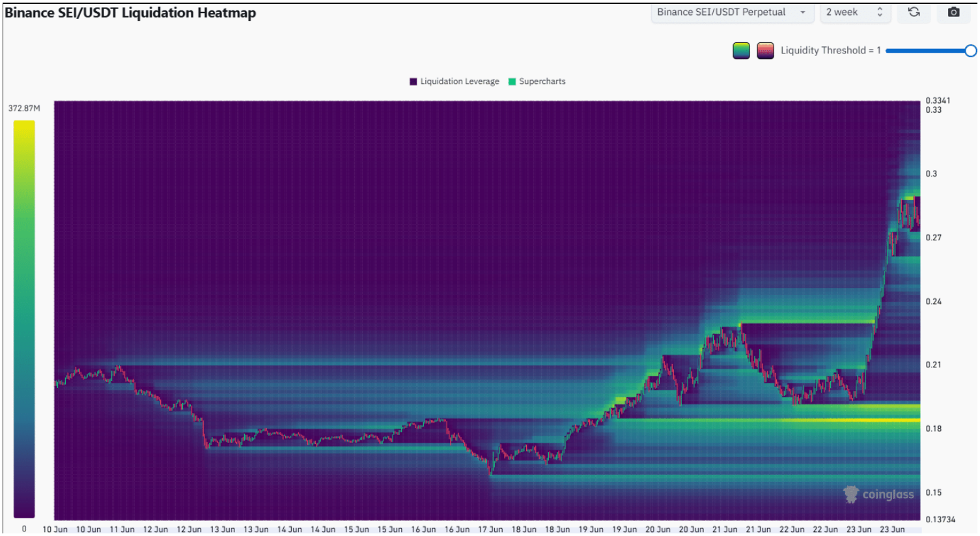
Task: Click the 0.3 price label on axis
Action: point(931,174)
